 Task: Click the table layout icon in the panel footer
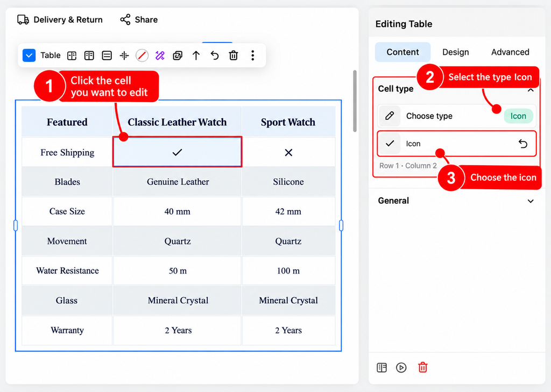tap(382, 367)
